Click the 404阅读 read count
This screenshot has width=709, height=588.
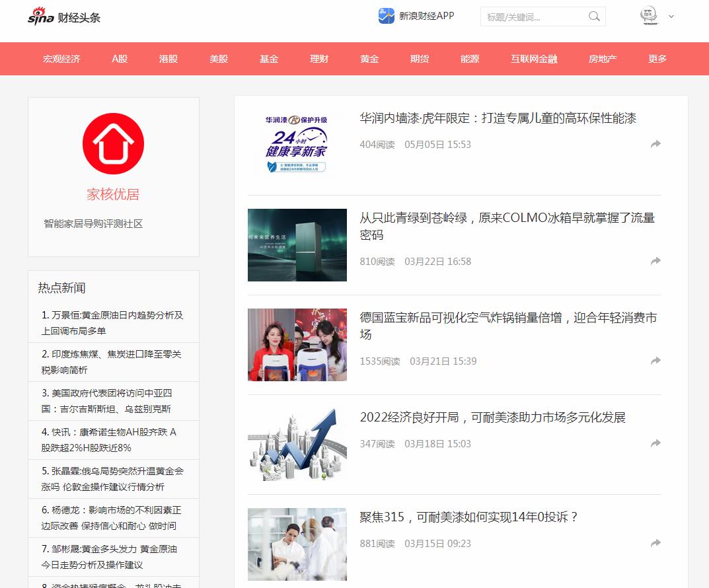point(377,145)
